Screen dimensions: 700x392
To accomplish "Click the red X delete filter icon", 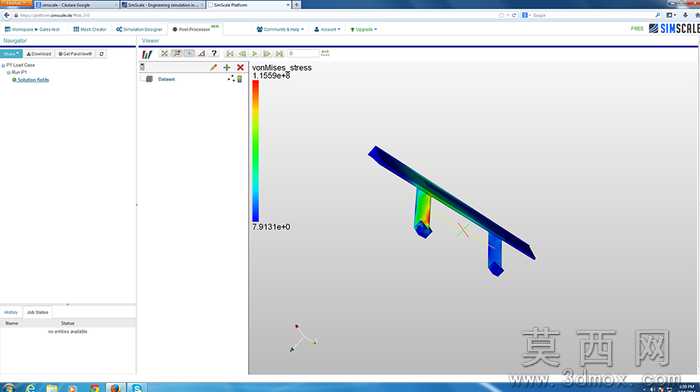I will tap(240, 67).
